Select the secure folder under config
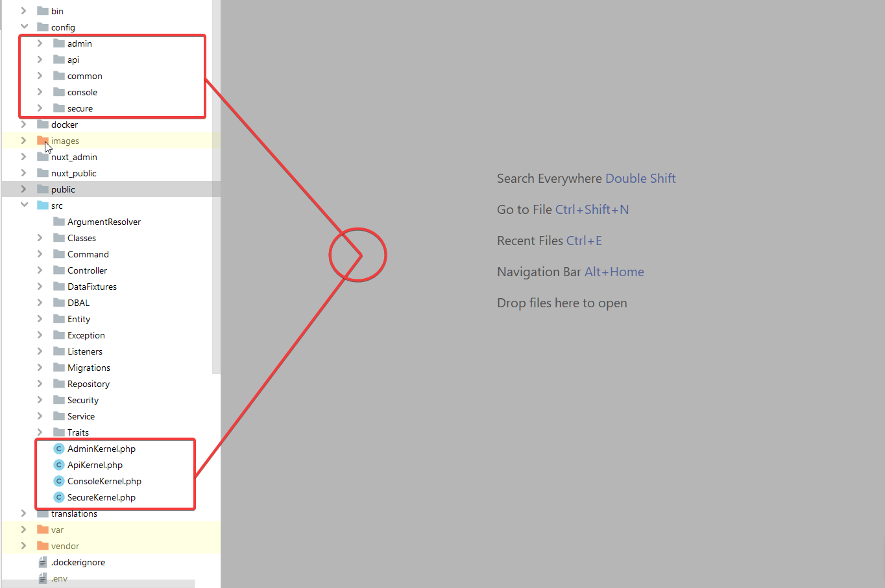885x588 pixels. [80, 108]
